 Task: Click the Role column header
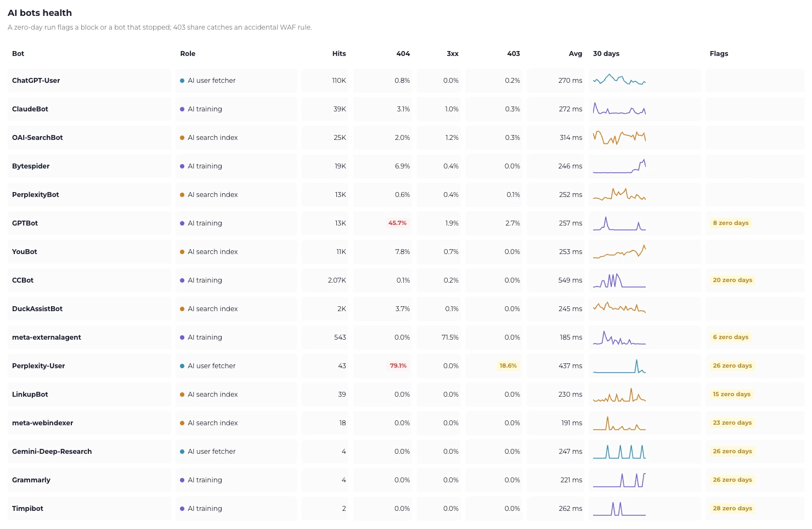click(188, 54)
